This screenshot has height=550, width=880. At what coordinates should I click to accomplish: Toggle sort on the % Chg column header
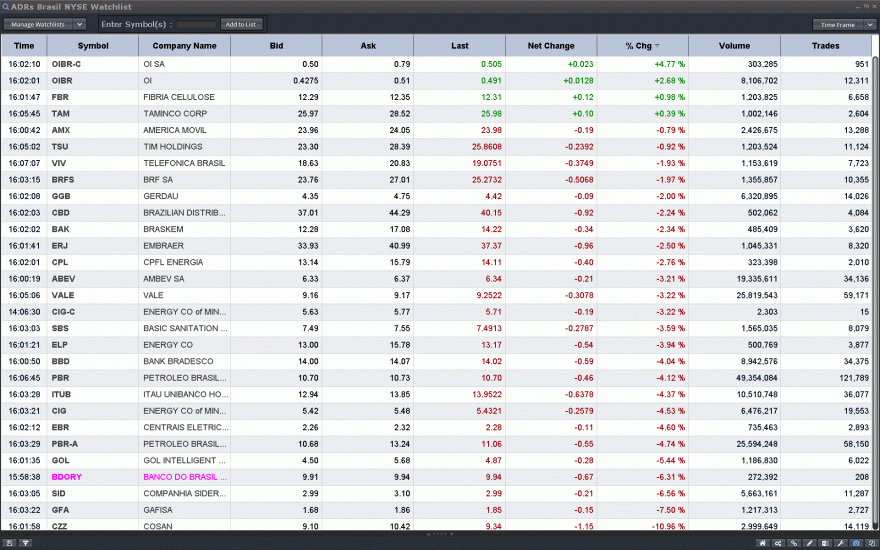pos(643,46)
